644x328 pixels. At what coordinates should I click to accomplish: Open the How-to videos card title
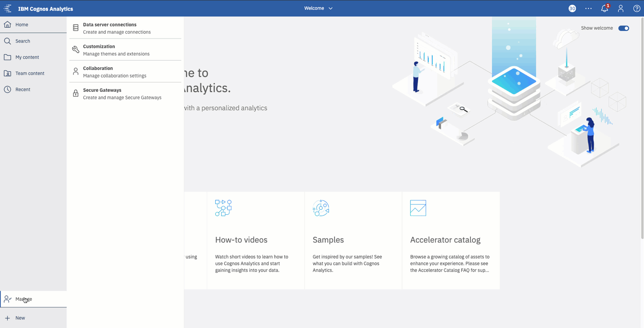241,240
